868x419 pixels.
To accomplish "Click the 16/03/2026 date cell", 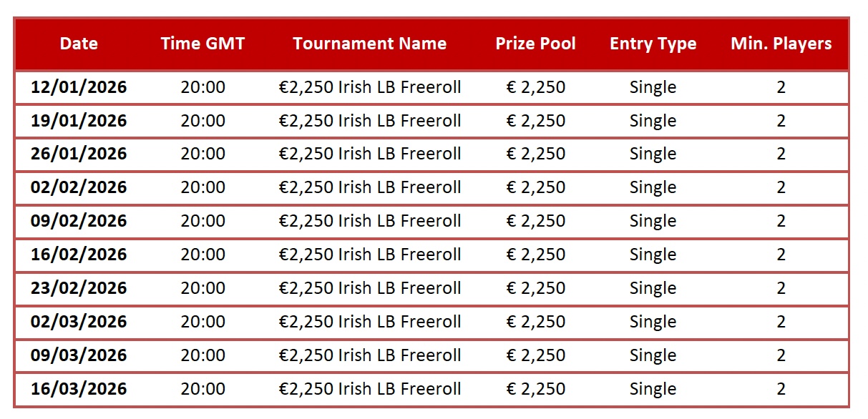I will (x=79, y=389).
